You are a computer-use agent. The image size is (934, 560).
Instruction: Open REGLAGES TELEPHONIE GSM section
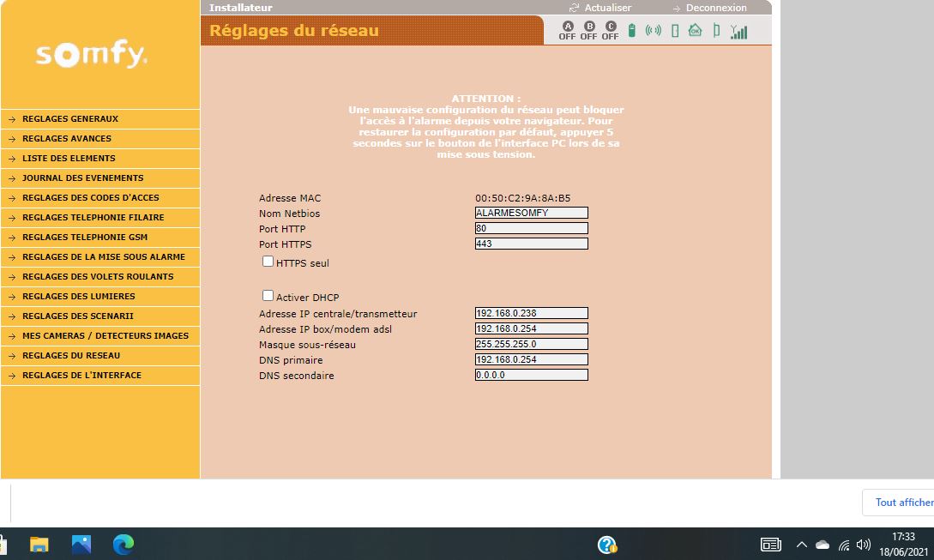point(85,238)
